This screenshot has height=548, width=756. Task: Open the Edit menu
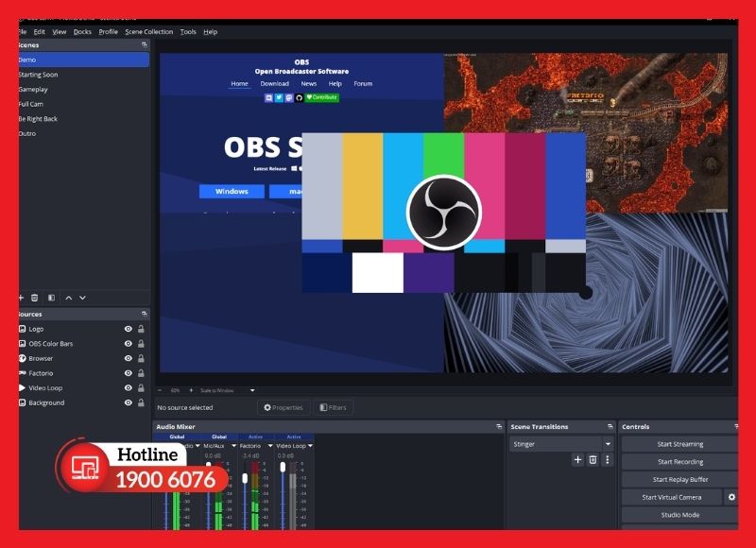click(39, 32)
